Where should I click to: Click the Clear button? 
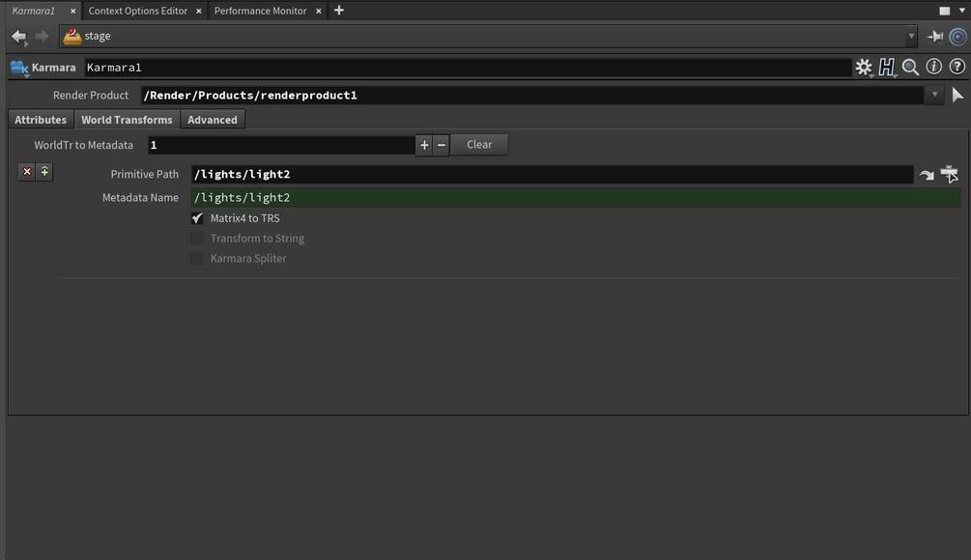(479, 144)
